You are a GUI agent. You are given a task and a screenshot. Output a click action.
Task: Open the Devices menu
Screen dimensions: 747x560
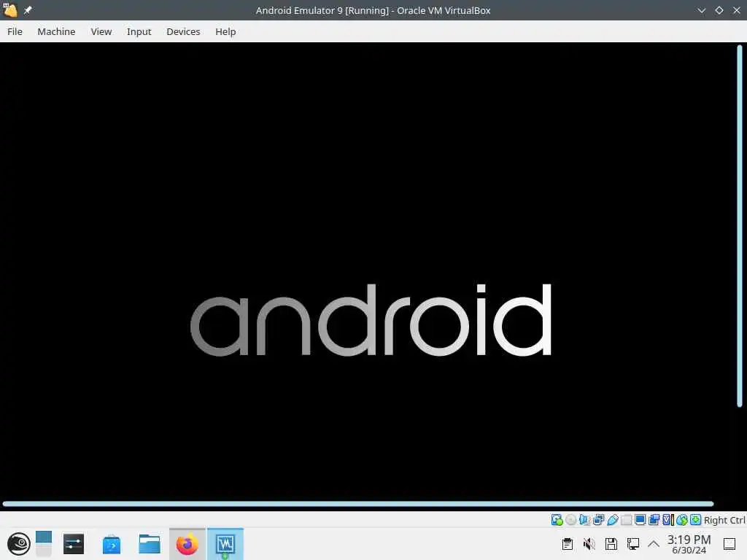pos(183,31)
